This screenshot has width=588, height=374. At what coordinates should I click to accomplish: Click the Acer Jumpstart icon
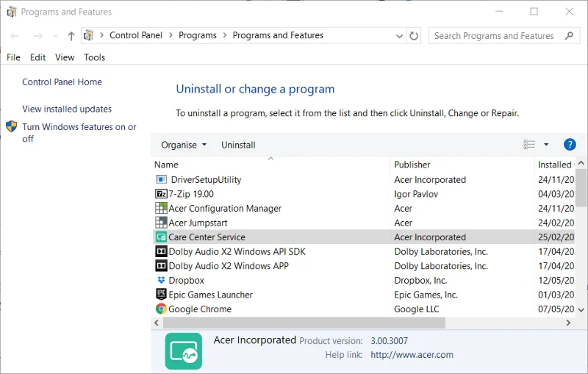click(x=161, y=223)
